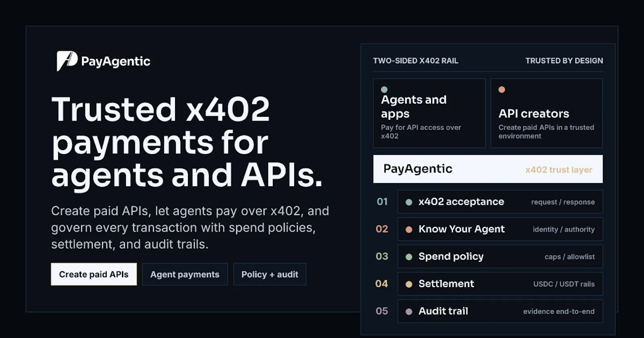The width and height of the screenshot is (644, 338).
Task: Click the step number 02
Action: click(382, 229)
